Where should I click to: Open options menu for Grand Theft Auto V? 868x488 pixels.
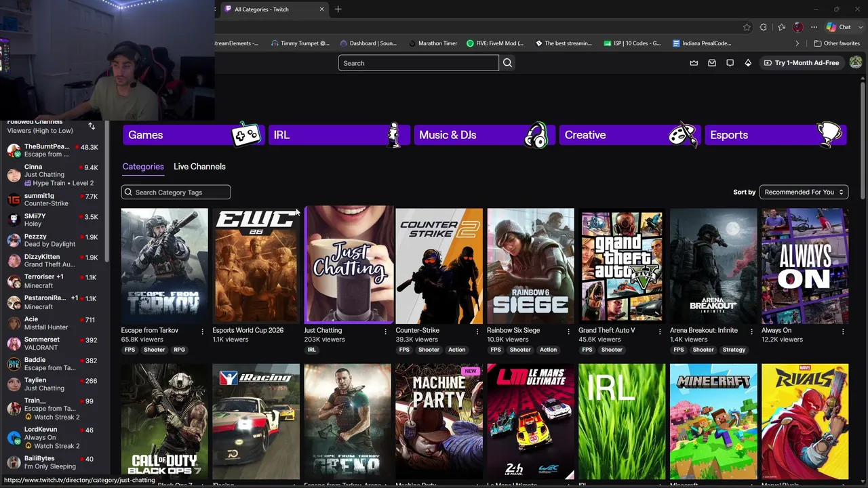(660, 331)
